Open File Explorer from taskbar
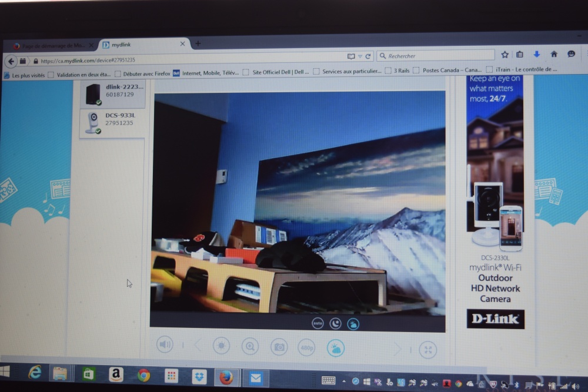 click(60, 373)
